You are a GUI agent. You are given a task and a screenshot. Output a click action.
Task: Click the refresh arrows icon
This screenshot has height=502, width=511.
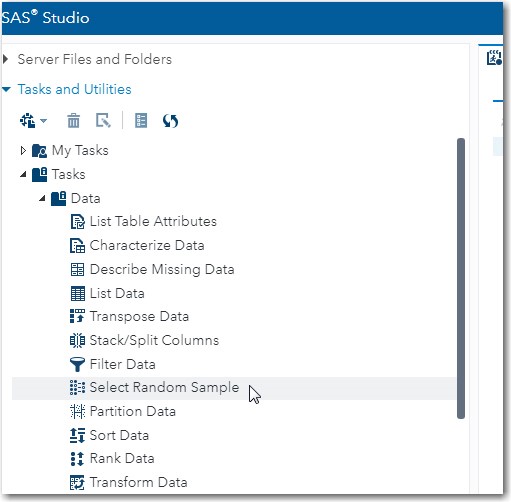pyautogui.click(x=170, y=121)
